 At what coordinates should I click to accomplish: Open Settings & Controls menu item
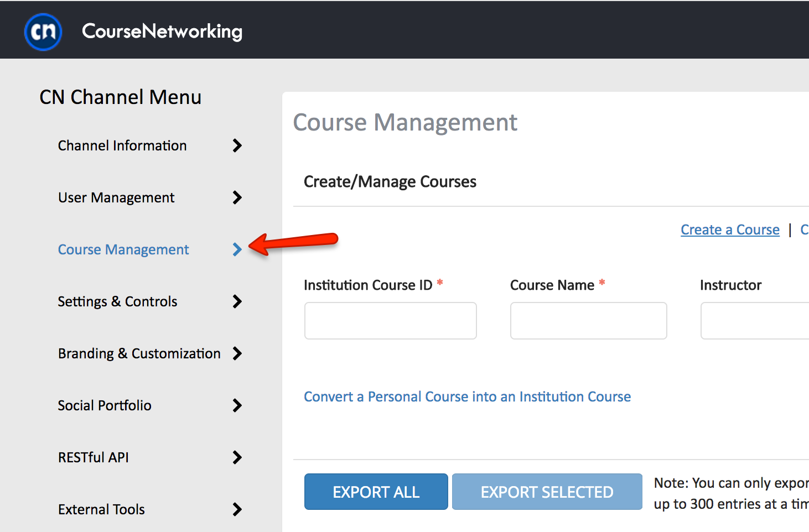(117, 301)
